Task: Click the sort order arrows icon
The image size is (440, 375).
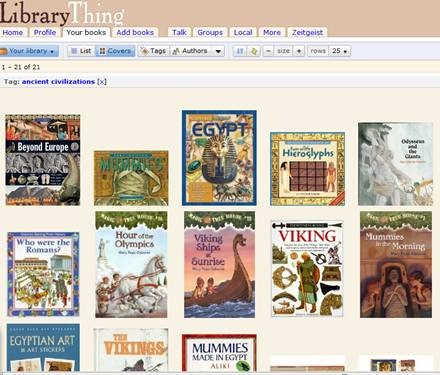Action: tap(240, 51)
